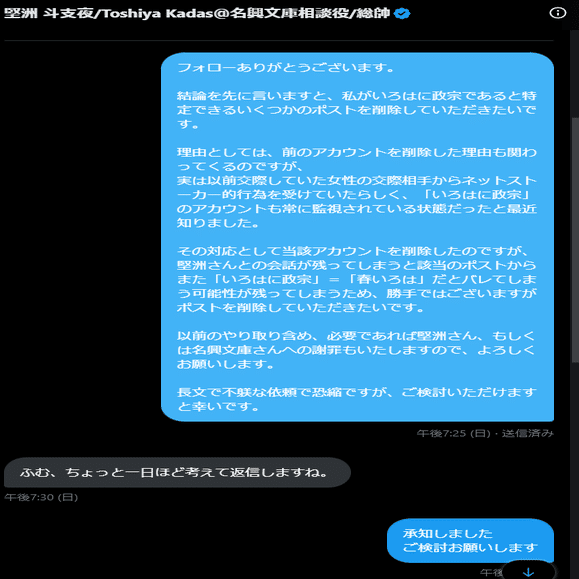579x579 pixels.
Task: Click the partially hidden timestamp under last bubble
Action: [x=491, y=573]
